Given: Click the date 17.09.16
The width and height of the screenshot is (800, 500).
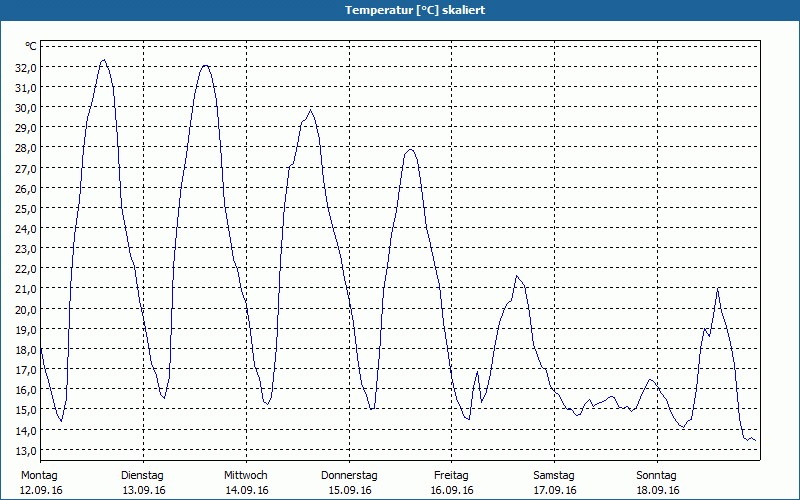Looking at the screenshot, I should [x=555, y=490].
